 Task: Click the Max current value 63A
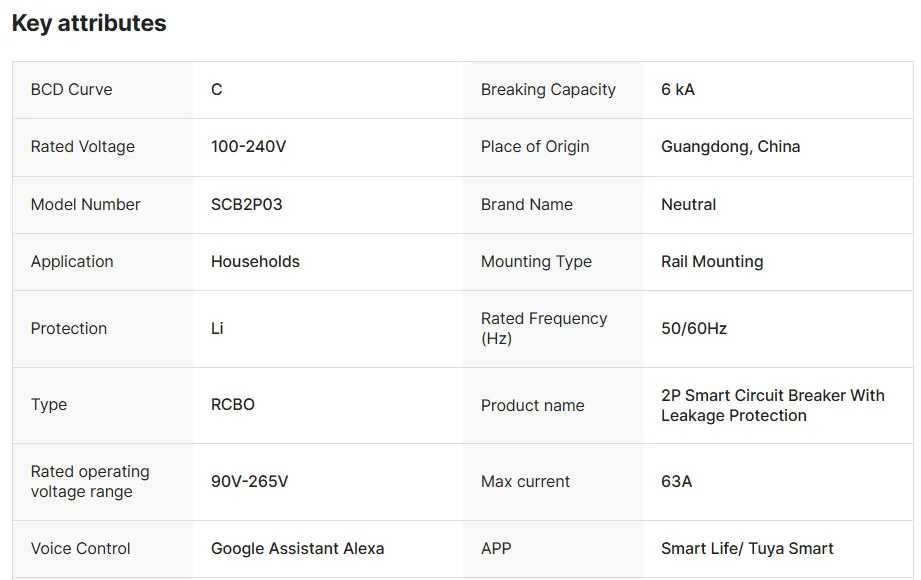(x=676, y=482)
